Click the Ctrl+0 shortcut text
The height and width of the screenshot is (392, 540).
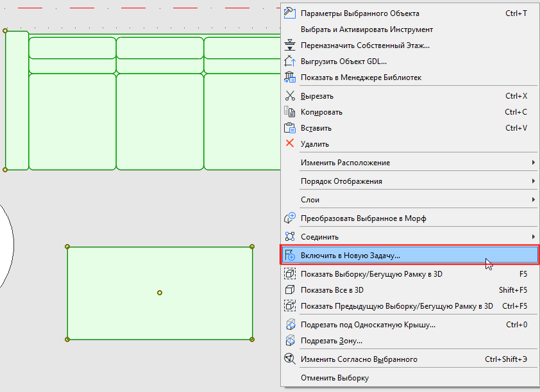[516, 324]
